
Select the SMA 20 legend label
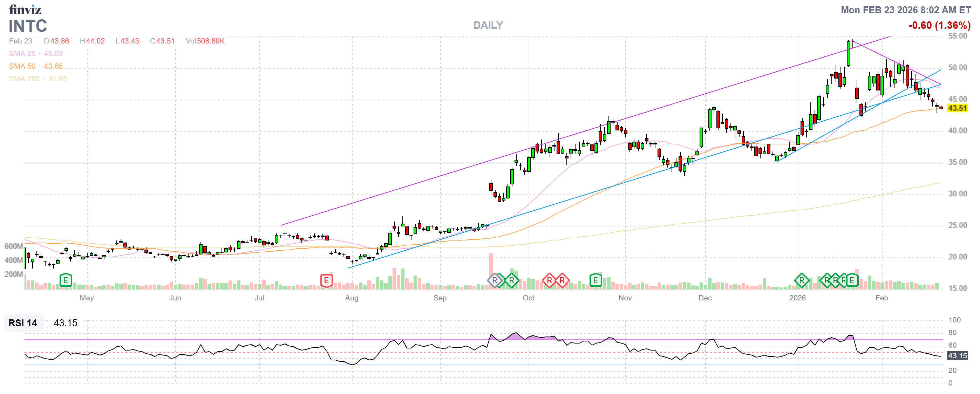coord(22,54)
